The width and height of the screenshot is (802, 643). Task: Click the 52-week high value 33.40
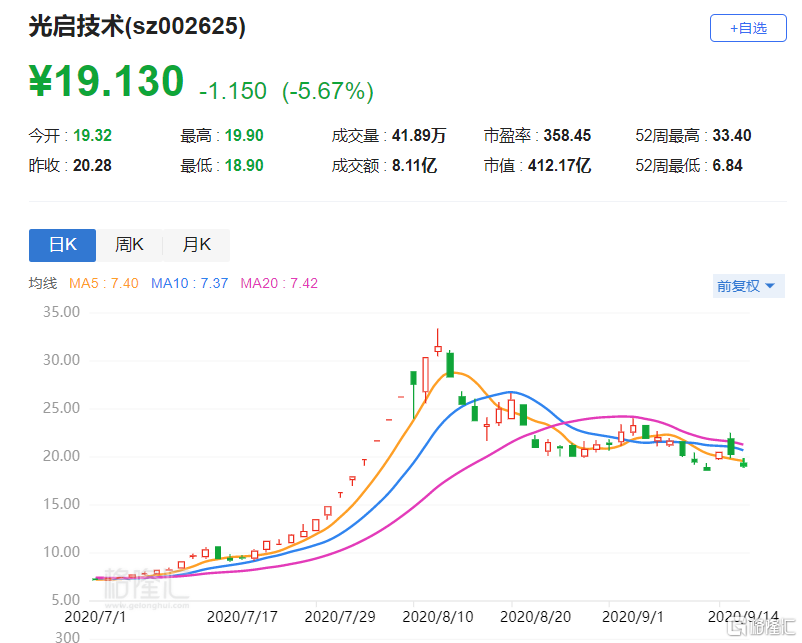click(x=731, y=136)
